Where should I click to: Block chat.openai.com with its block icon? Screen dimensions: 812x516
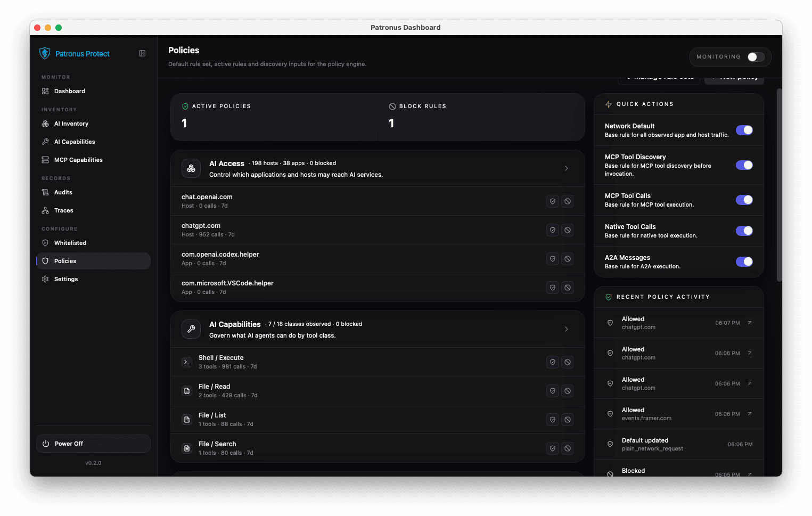point(568,201)
